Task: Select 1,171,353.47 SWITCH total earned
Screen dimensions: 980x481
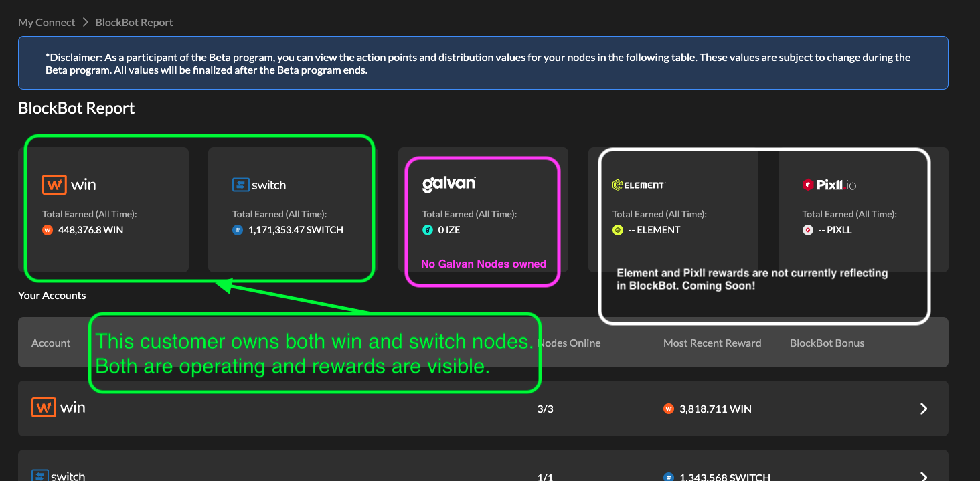Action: (x=296, y=230)
